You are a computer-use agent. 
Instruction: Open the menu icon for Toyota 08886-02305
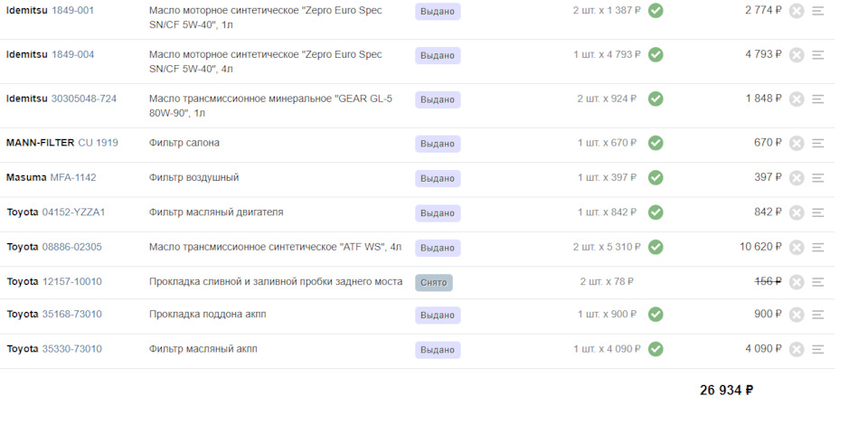coord(817,248)
